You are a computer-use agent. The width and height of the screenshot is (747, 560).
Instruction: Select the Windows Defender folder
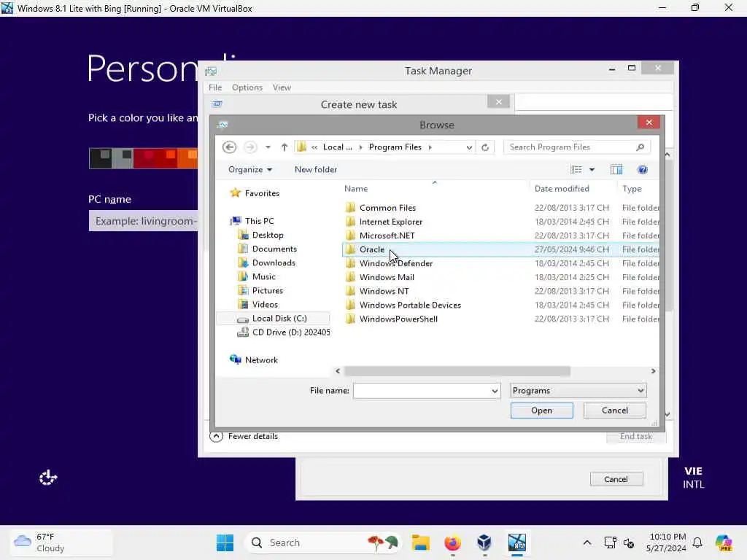[x=396, y=263]
